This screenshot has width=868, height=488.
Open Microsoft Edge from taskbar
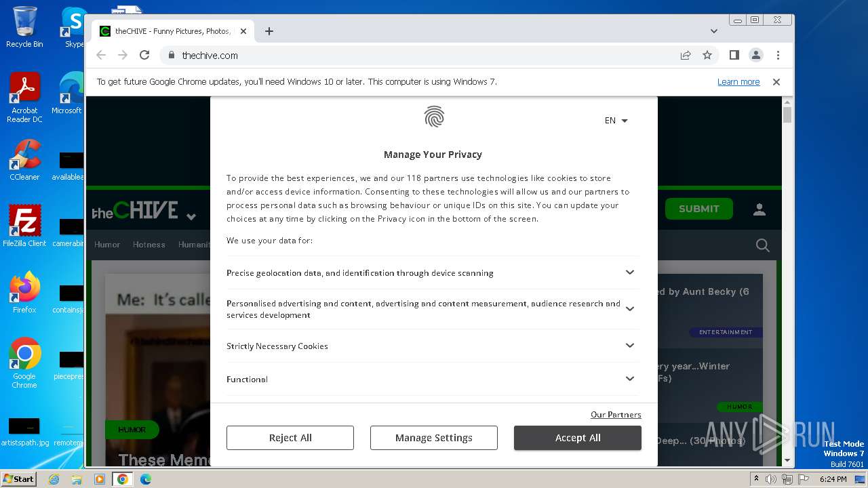click(145, 479)
